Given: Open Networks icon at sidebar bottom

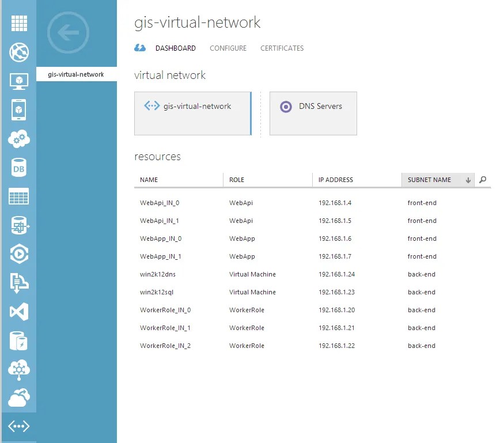Looking at the screenshot, I should (x=18, y=426).
